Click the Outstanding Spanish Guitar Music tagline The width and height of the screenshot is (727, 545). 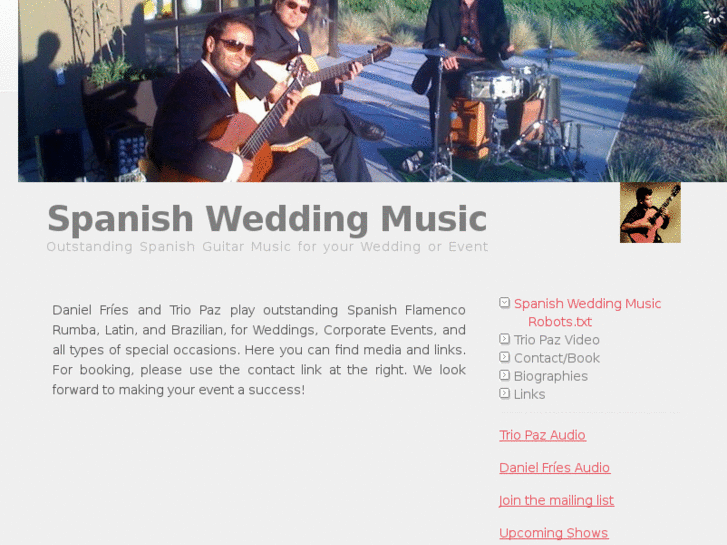click(x=267, y=247)
